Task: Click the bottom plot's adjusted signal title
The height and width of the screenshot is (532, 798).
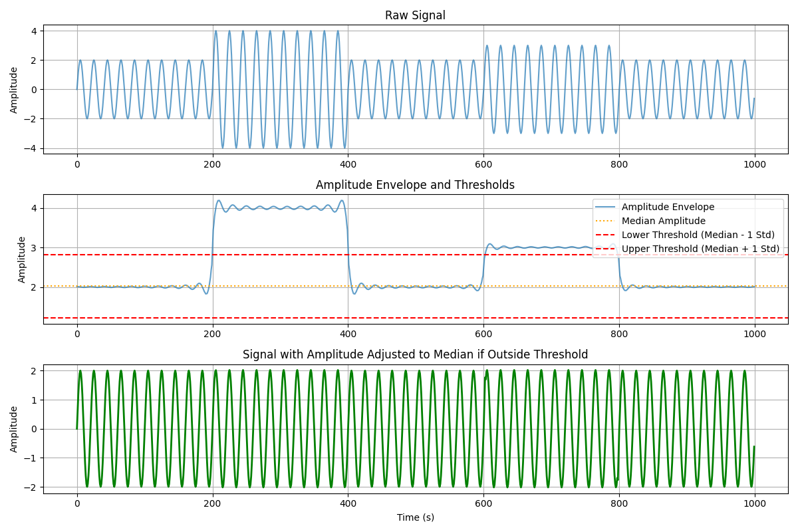Action: click(415, 354)
